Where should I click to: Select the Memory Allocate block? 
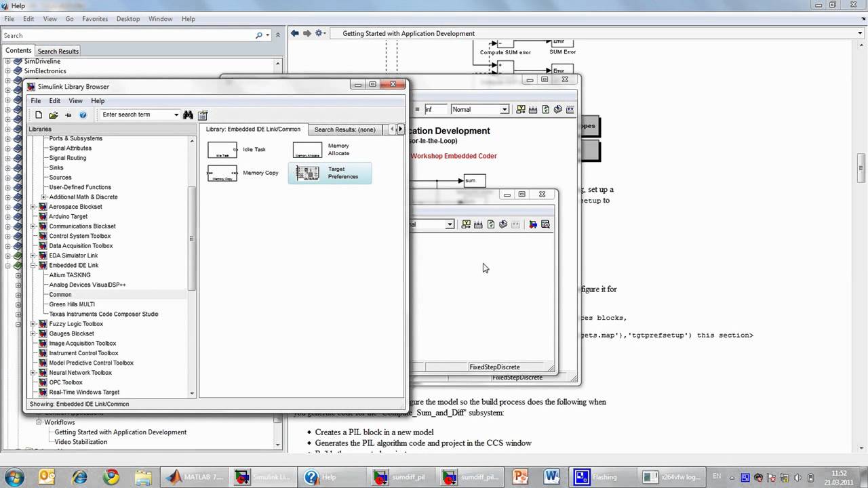click(x=323, y=149)
